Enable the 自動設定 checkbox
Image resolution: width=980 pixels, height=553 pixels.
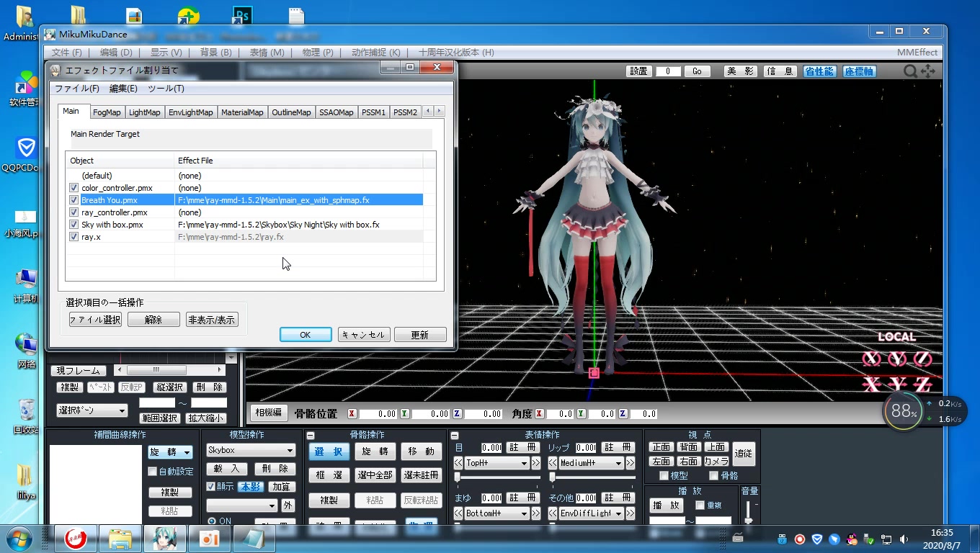point(152,472)
